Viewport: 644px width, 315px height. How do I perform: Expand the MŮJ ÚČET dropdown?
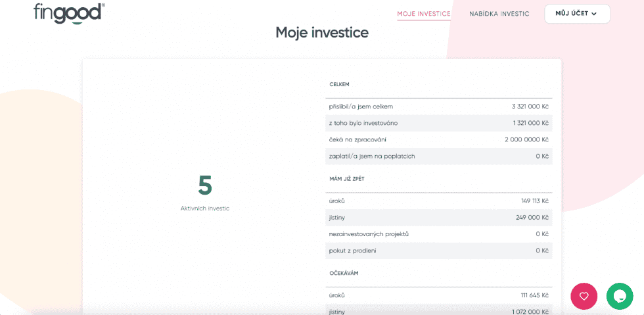(576, 14)
